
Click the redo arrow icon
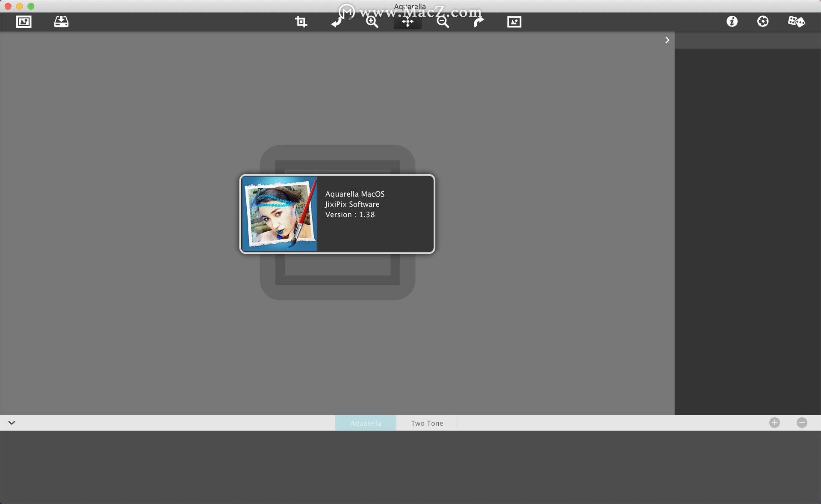[x=478, y=22]
